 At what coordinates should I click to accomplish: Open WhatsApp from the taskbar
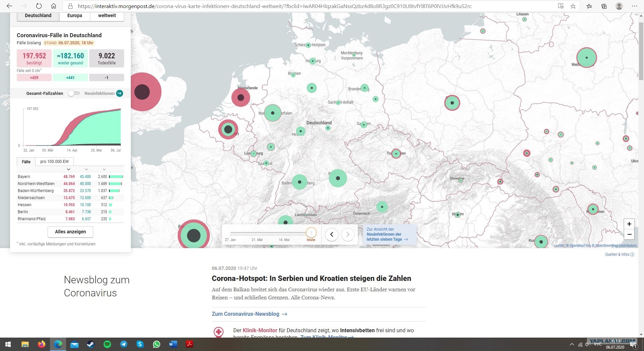point(157,344)
